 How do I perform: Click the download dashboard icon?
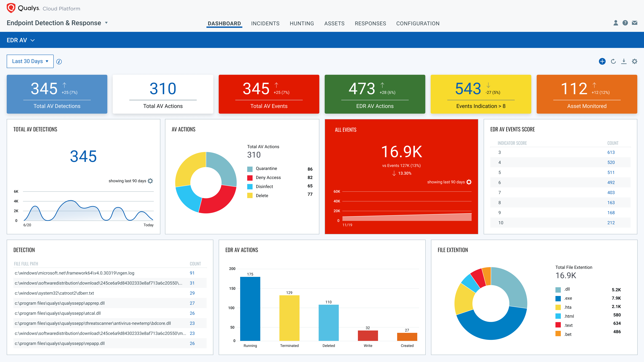point(624,62)
